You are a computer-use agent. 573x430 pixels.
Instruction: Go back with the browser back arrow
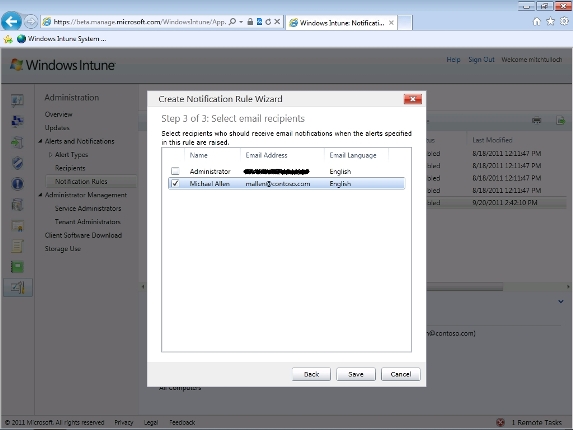[x=11, y=22]
